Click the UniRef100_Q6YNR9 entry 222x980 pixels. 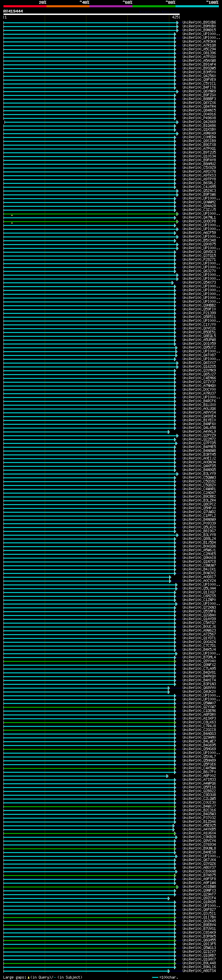(x=199, y=91)
